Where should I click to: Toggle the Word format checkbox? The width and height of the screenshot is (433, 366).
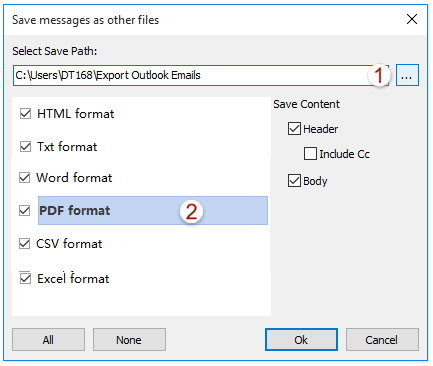coord(24,177)
